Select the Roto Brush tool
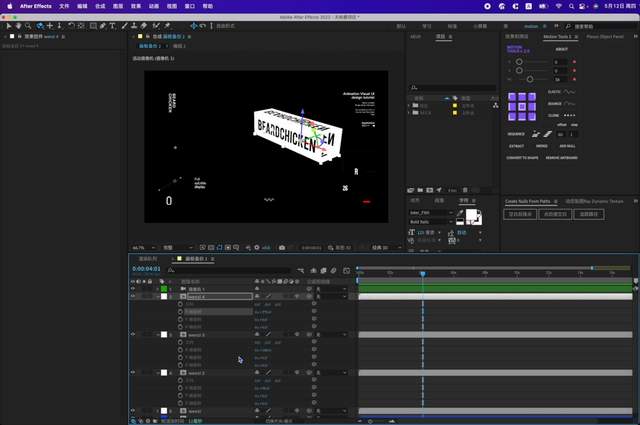Viewport: 640px width, 425px height. [156, 26]
